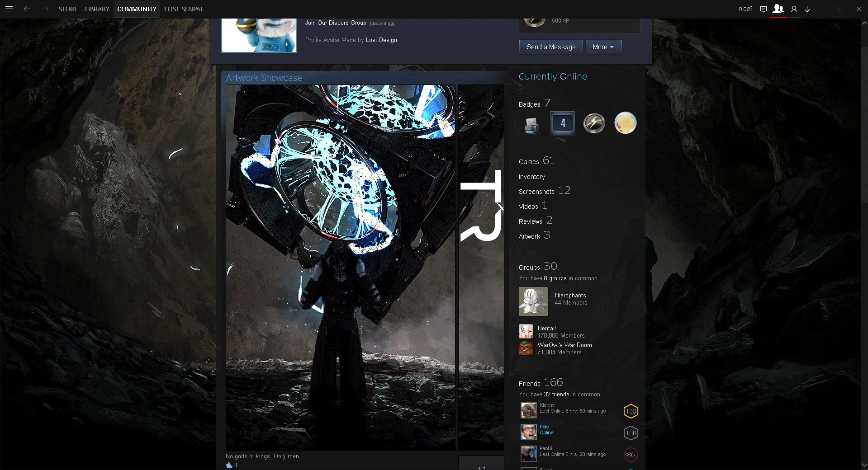Open the Games 61 list
The width and height of the screenshot is (868, 470).
point(536,161)
